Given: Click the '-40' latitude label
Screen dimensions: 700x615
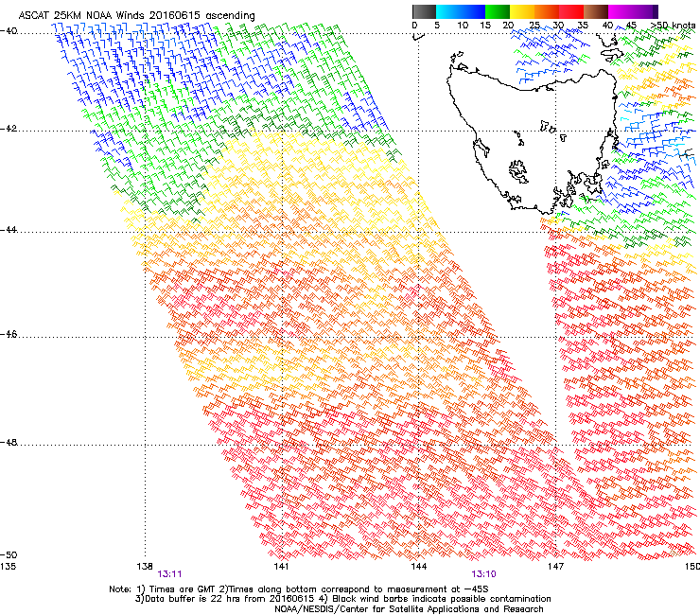Looking at the screenshot, I should (x=9, y=31).
